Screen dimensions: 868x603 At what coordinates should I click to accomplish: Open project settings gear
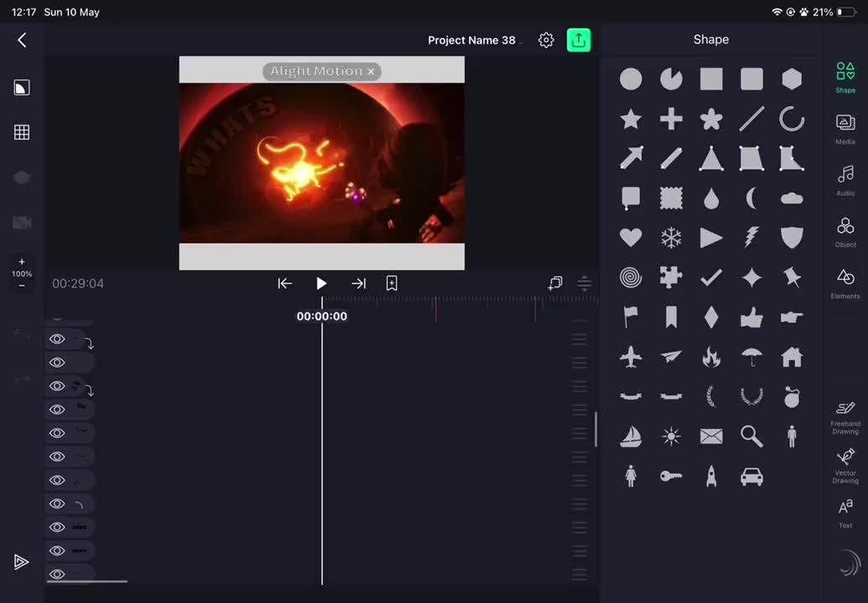pyautogui.click(x=545, y=40)
